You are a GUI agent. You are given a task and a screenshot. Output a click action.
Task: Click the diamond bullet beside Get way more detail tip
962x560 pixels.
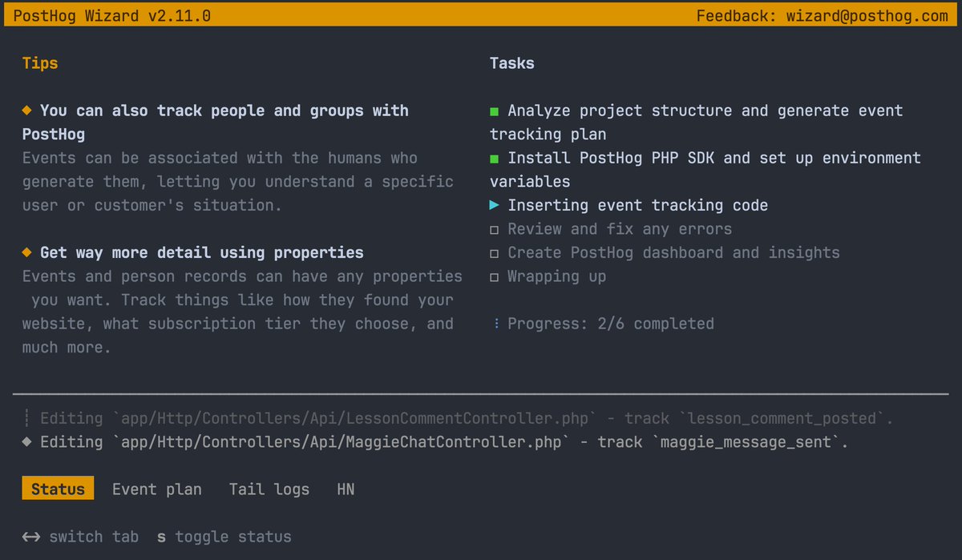[x=27, y=252]
